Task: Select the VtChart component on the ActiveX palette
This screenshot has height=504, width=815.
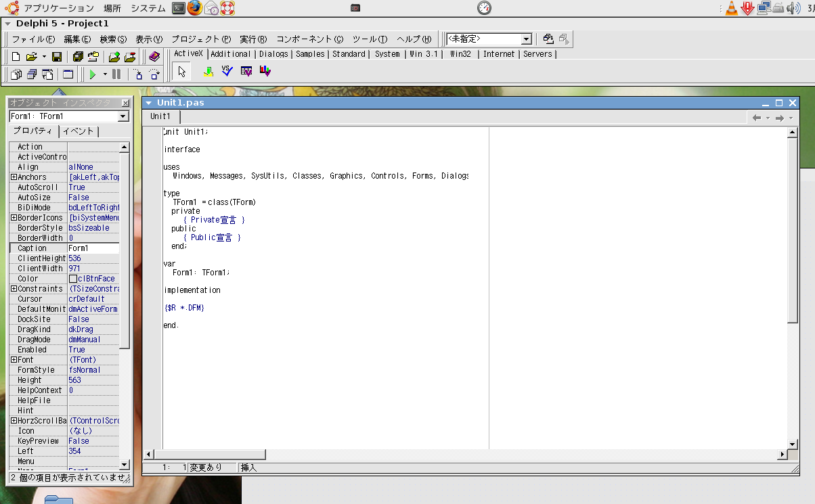Action: (x=265, y=70)
